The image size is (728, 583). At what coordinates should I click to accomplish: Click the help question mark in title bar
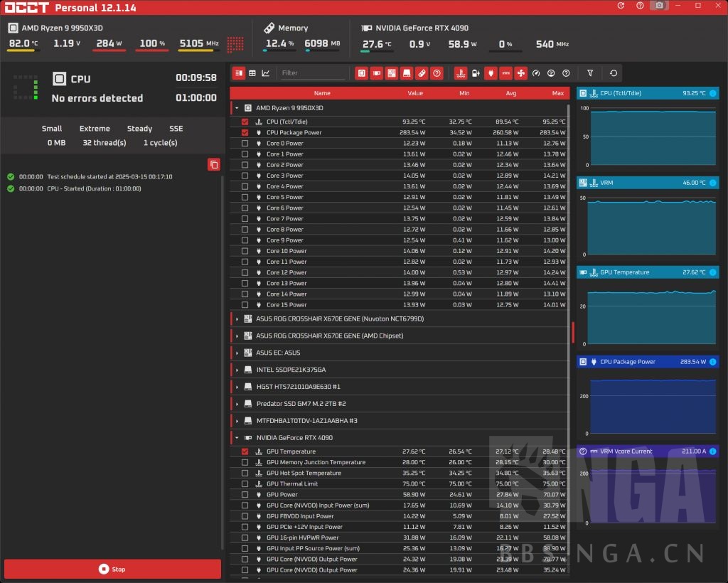pos(640,6)
